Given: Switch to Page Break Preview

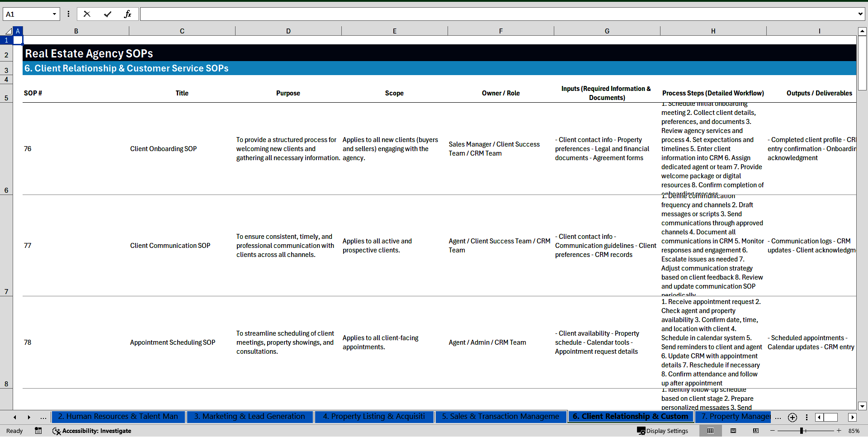Looking at the screenshot, I should (755, 431).
